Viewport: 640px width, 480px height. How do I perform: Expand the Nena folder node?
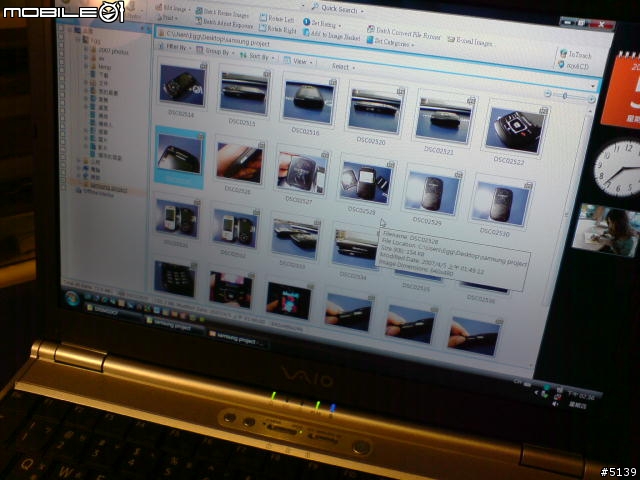[86, 65]
